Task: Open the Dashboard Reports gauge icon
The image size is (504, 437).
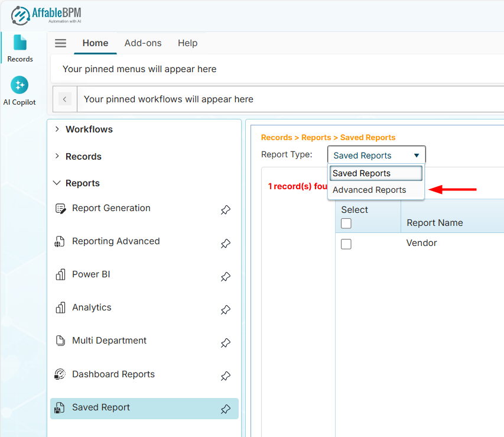Action: coord(59,374)
